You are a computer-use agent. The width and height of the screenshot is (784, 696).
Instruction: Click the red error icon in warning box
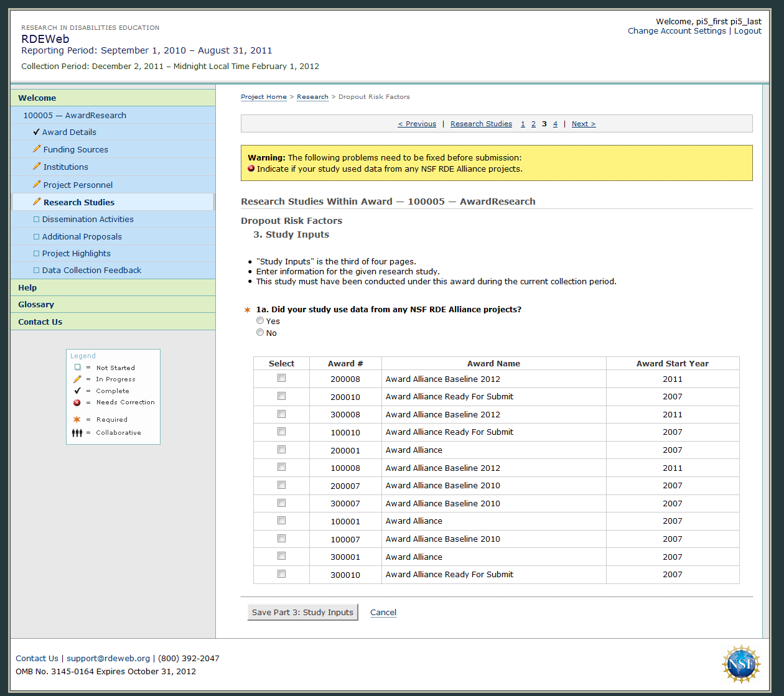251,169
